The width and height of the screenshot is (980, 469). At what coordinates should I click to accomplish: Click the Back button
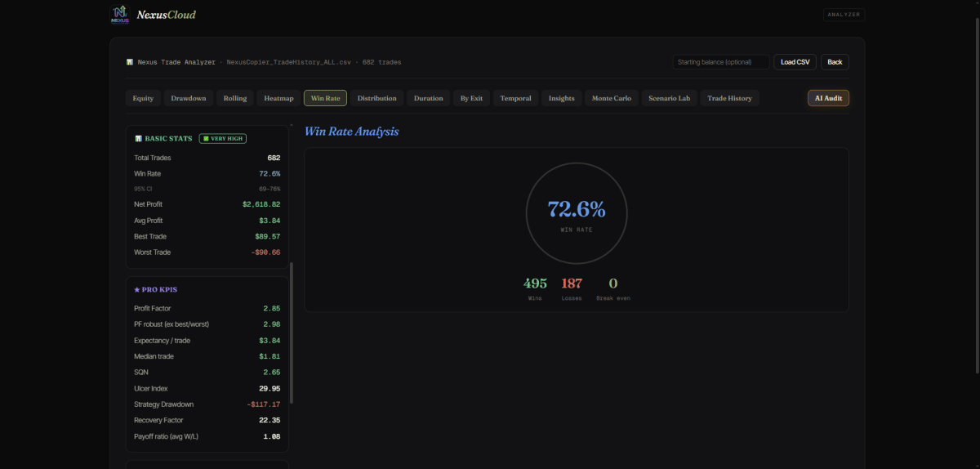point(835,62)
